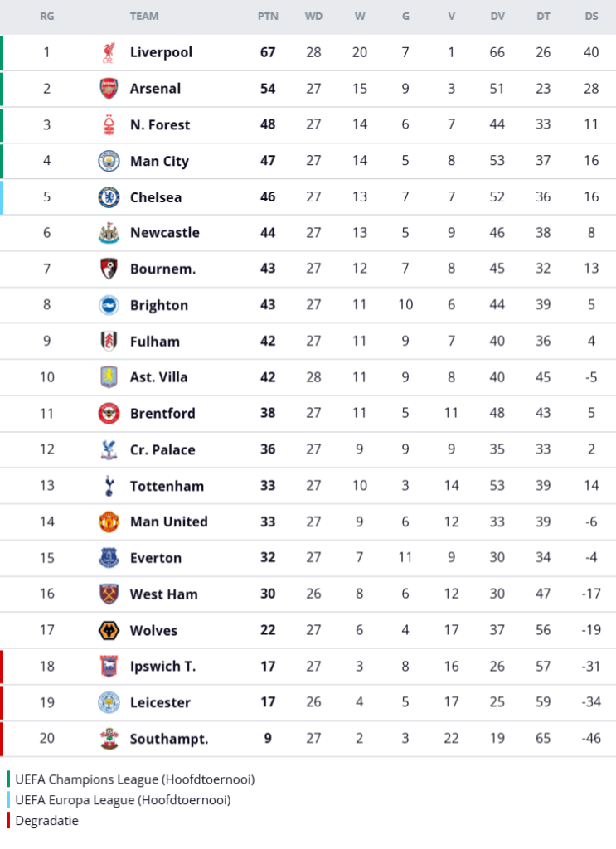
Task: Sort table by PTN column header
Action: tap(268, 16)
